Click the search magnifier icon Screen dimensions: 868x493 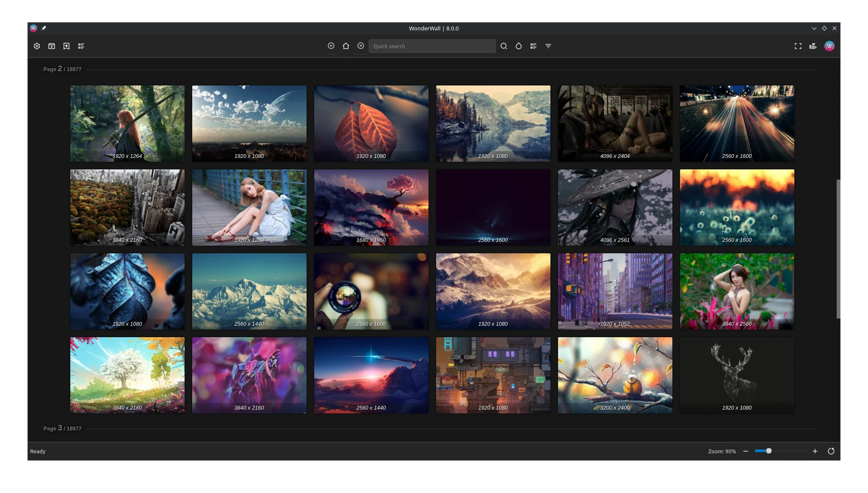tap(504, 46)
